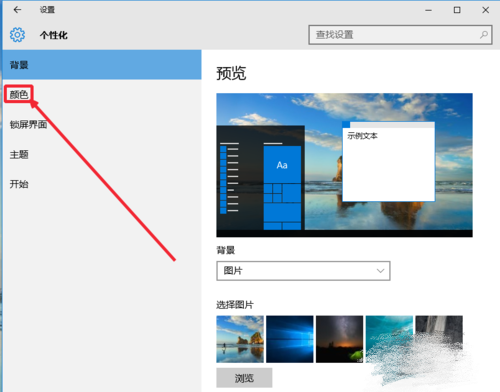Screen dimensions: 500x392
Task: Select the 背景 menu item
Action: pyautogui.click(x=102, y=65)
